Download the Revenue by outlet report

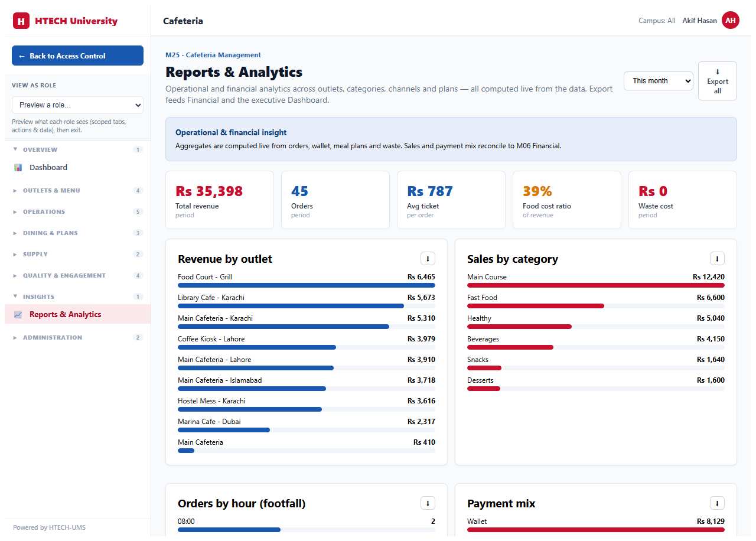point(428,259)
